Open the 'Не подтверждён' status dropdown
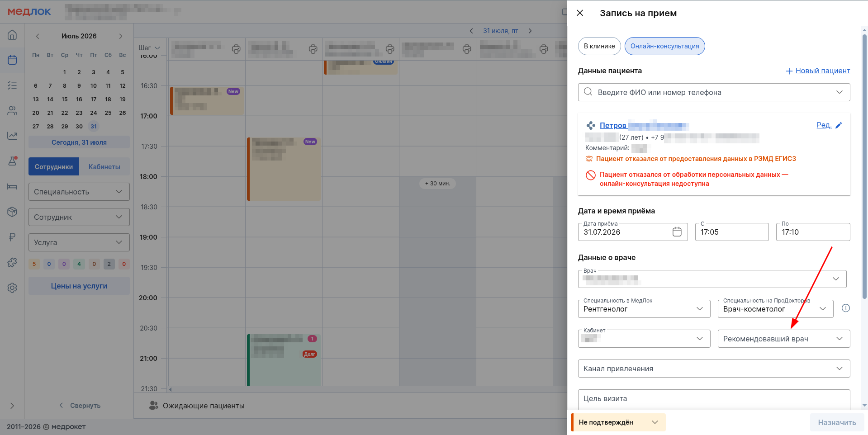 point(618,422)
